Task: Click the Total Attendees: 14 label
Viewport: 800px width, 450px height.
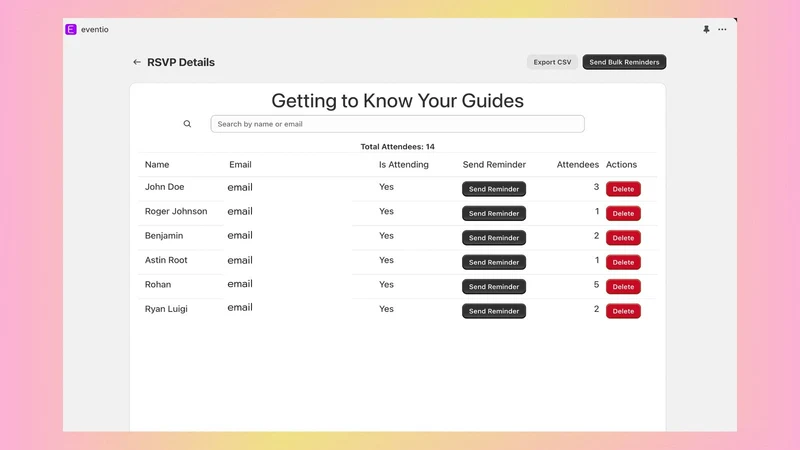Action: click(397, 147)
